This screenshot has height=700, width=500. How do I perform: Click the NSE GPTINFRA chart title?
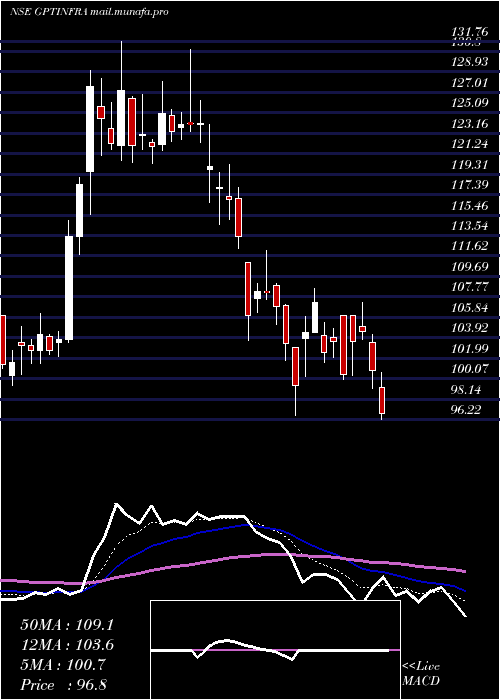point(89,12)
